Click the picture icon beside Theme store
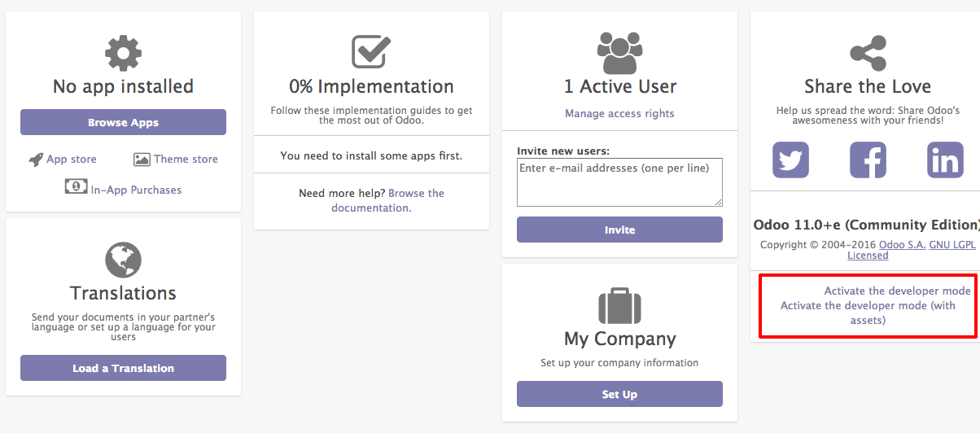The width and height of the screenshot is (980, 433). [142, 160]
